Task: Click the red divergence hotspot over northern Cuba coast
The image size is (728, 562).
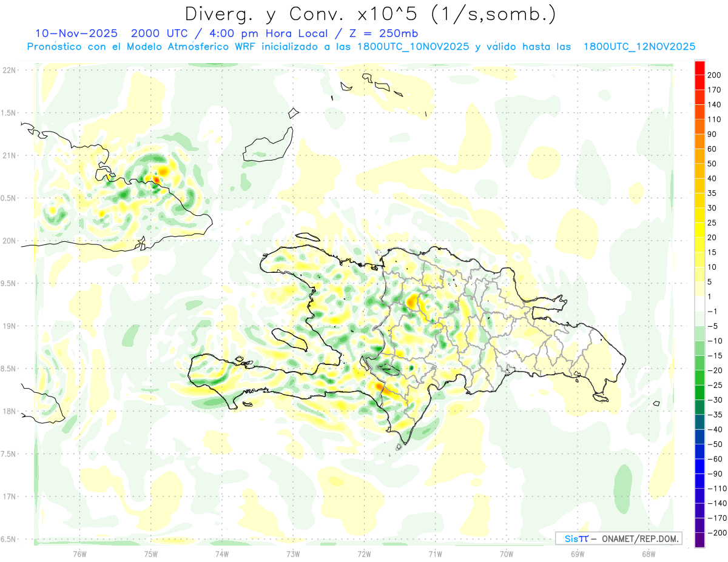Action: pyautogui.click(x=157, y=179)
